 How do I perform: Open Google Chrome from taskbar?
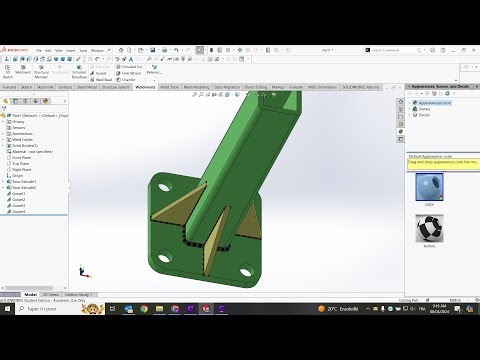pos(144,309)
